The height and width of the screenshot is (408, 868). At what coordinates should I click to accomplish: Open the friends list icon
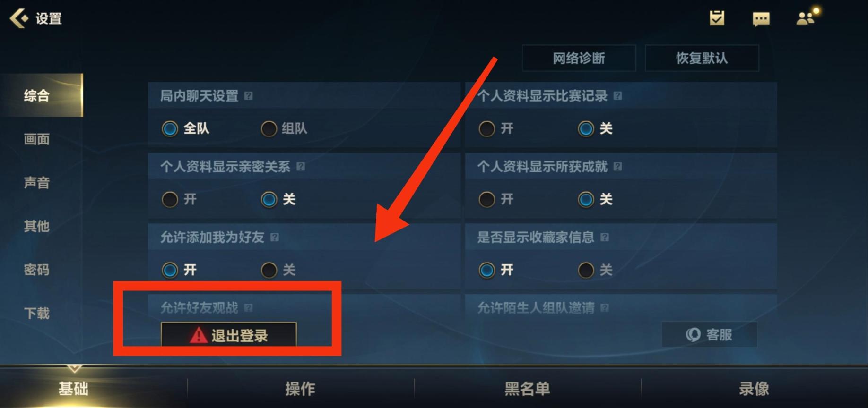(x=806, y=18)
